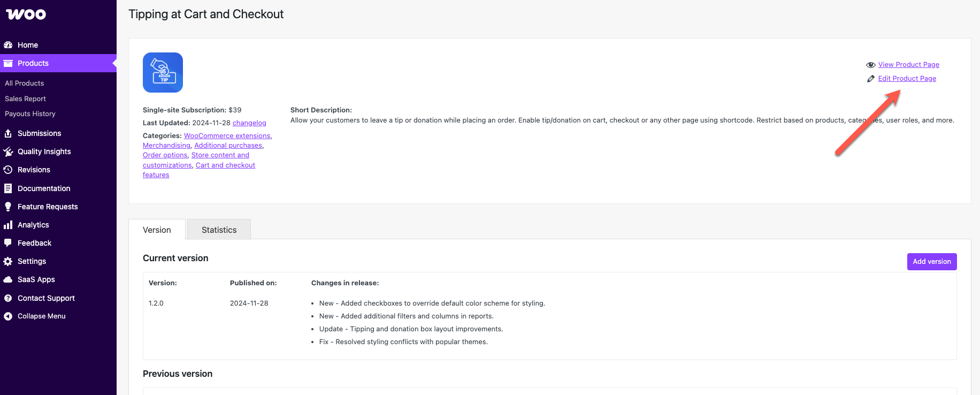Collapse the sidebar menu
Viewport: 980px width, 395px height.
(58, 316)
